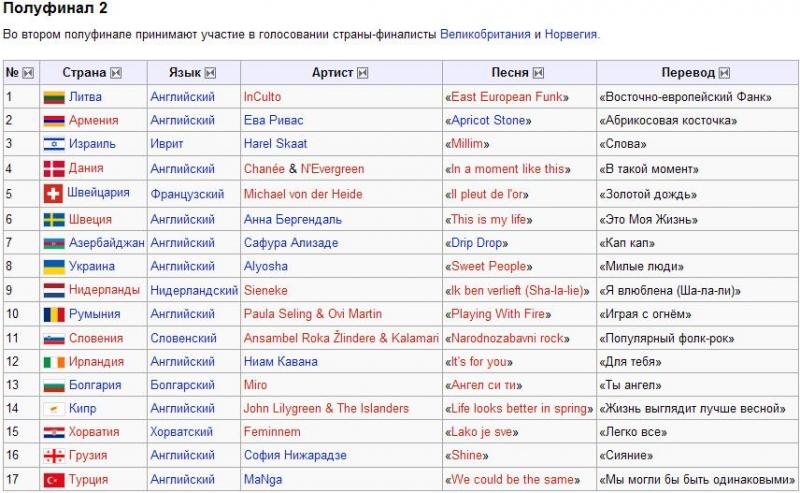Click the Swiss flag icon
The width and height of the screenshot is (800, 493).
coord(54,194)
